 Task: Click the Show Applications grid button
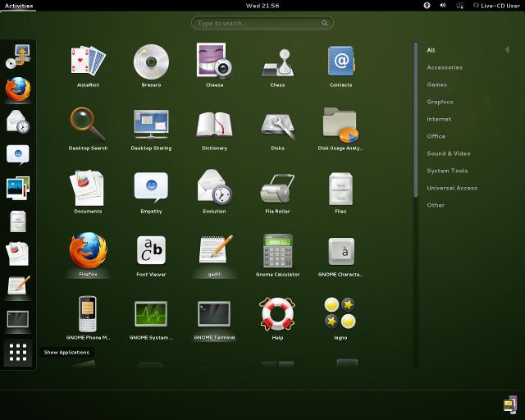[18, 353]
